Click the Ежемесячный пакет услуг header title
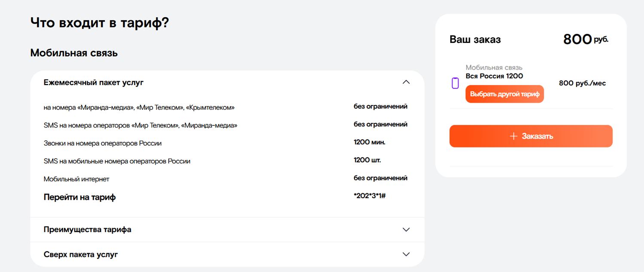The height and width of the screenshot is (272, 644). point(94,83)
